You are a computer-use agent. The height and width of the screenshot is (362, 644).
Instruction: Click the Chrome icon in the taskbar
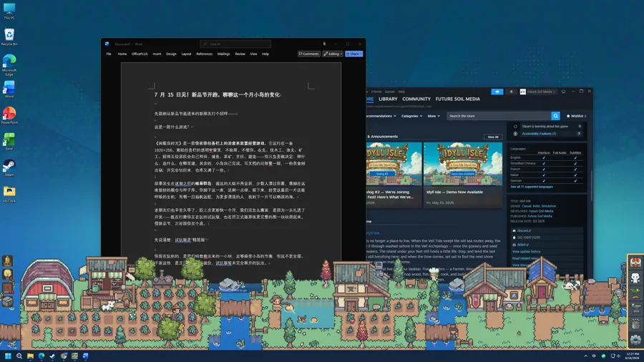(x=63, y=356)
